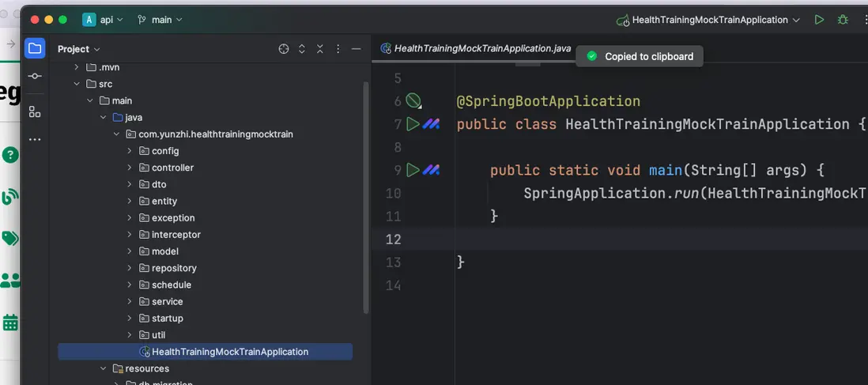This screenshot has width=868, height=385.
Task: Click the project tree vertical scrollbar
Action: point(365,198)
